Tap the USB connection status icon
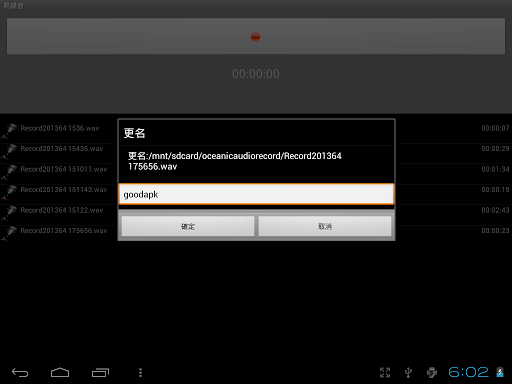The image size is (512, 384). pyautogui.click(x=408, y=372)
